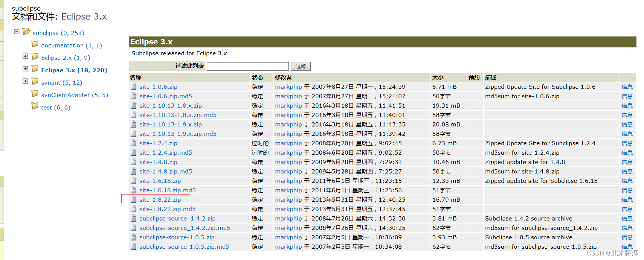This screenshot has width=644, height=260.
Task: Download site-1.10.13-1.9.x.zip file link
Action: 171,125
